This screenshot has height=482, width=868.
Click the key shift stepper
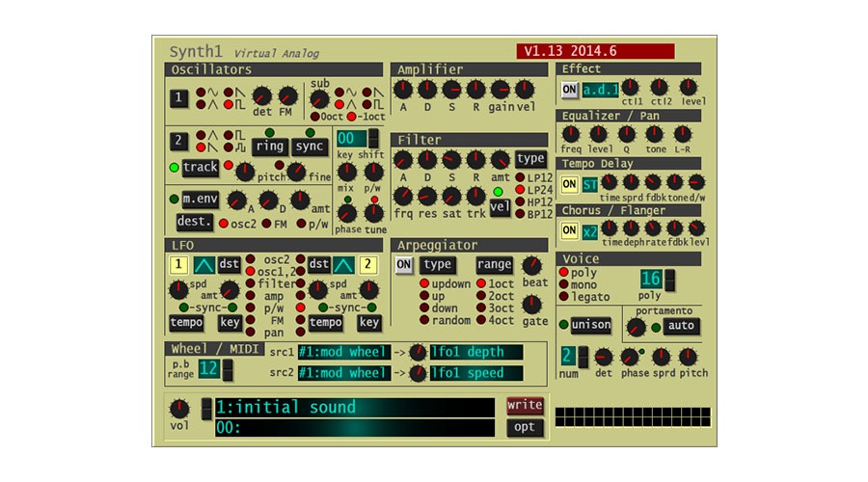[373, 139]
